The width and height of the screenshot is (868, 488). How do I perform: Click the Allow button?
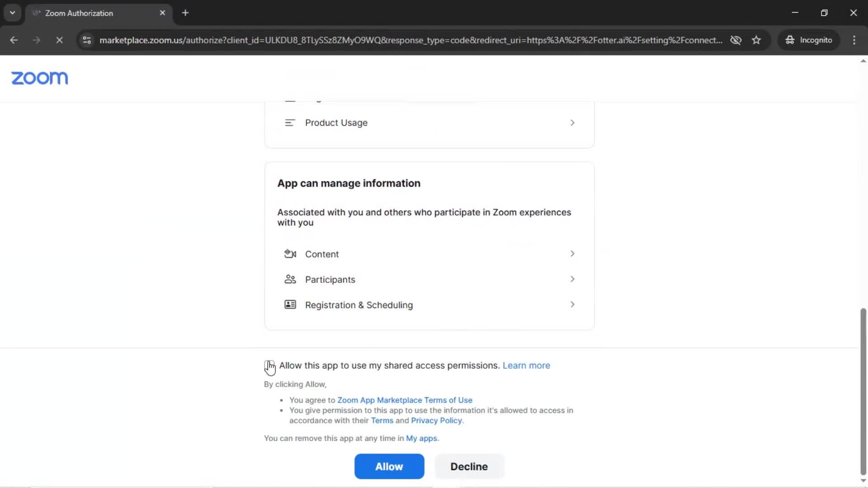click(x=389, y=466)
